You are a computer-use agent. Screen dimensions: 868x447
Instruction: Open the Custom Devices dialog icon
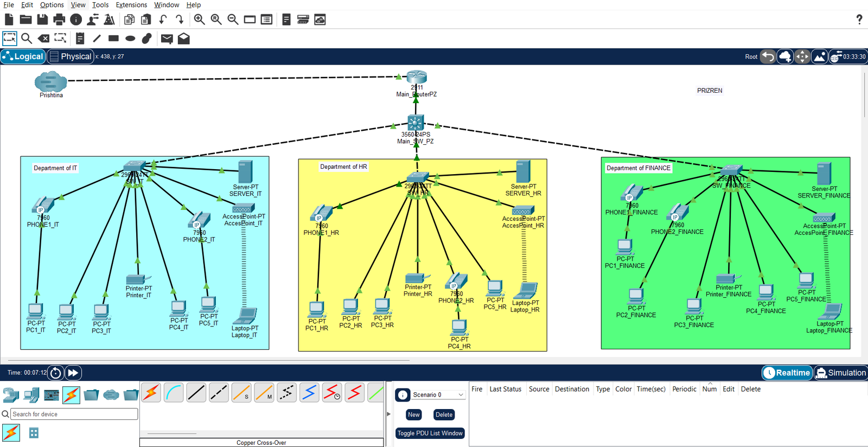tap(266, 20)
